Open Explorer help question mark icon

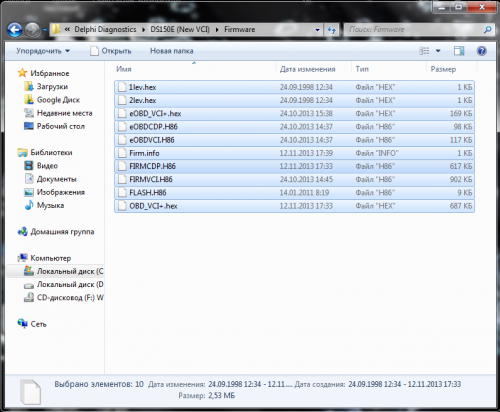[481, 51]
